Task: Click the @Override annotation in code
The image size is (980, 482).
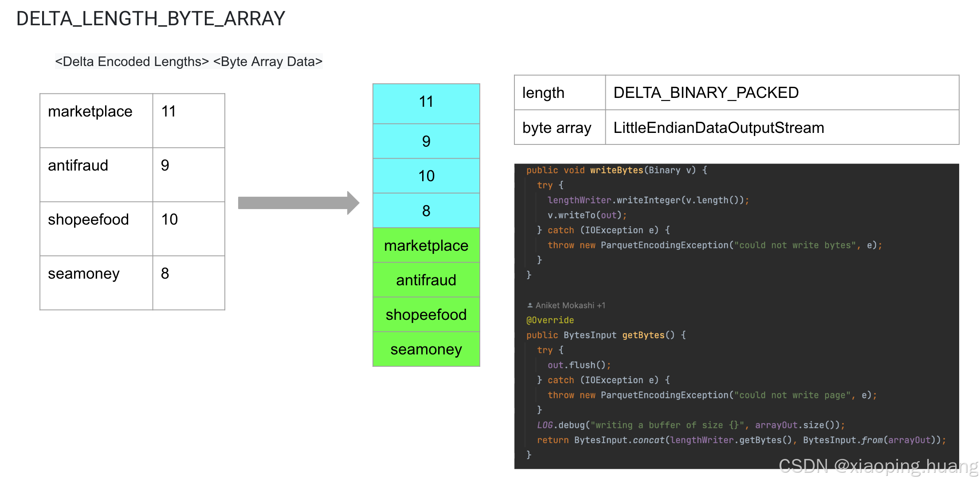Action: point(550,320)
